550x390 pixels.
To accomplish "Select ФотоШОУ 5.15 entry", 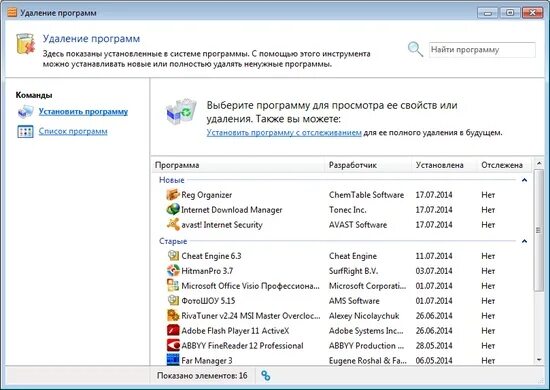I will click(208, 301).
